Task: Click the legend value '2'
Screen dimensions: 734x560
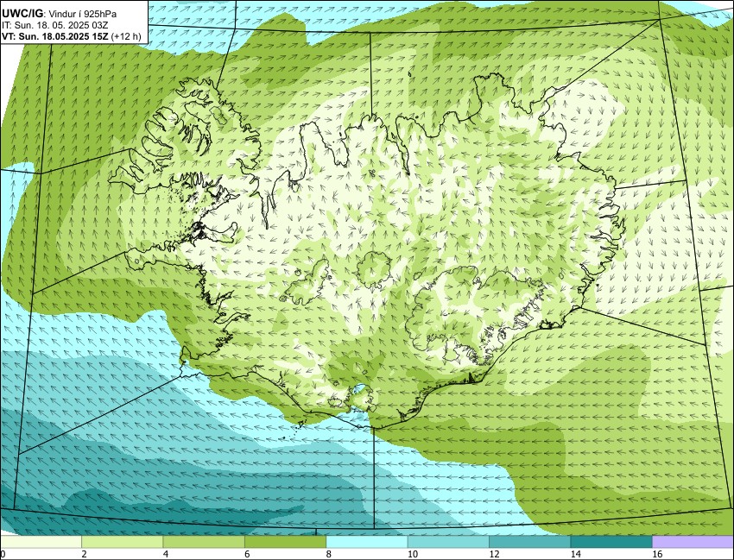Action: point(84,554)
